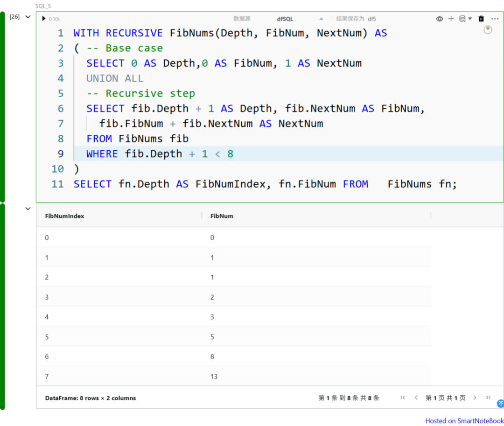Image resolution: width=504 pixels, height=426 pixels.
Task: Go to the next results page
Action: 475,398
